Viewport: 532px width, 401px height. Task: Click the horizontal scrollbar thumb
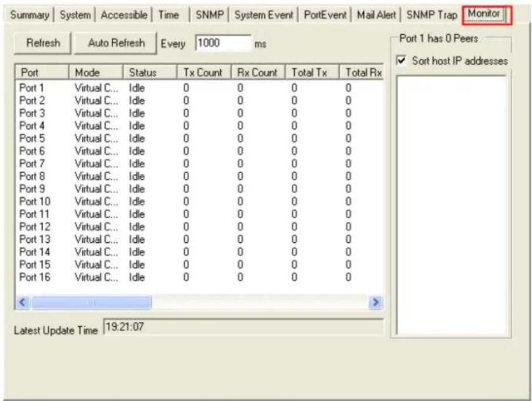tap(92, 302)
